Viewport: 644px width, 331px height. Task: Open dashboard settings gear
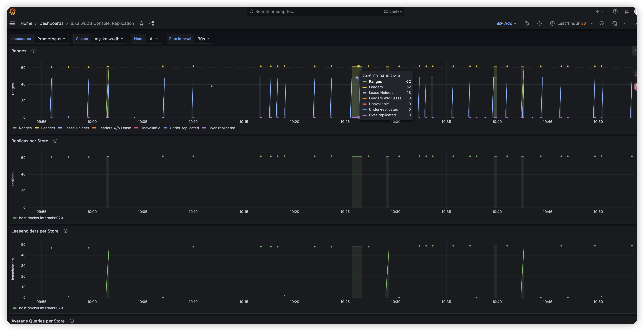(540, 23)
